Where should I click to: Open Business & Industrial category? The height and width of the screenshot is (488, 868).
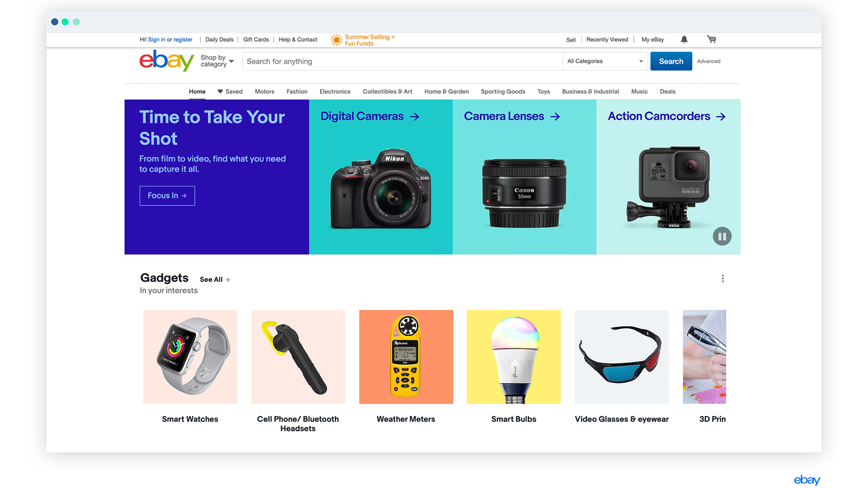590,92
